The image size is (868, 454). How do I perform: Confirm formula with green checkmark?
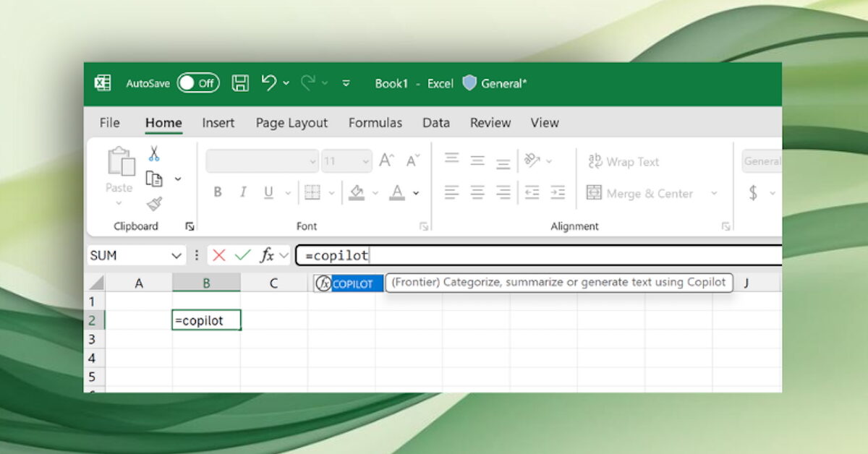tap(243, 255)
